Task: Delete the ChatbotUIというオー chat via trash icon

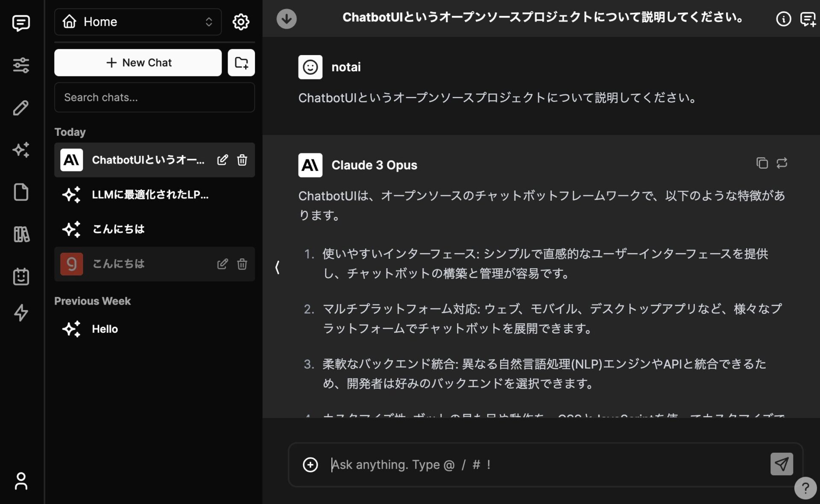Action: tap(242, 160)
